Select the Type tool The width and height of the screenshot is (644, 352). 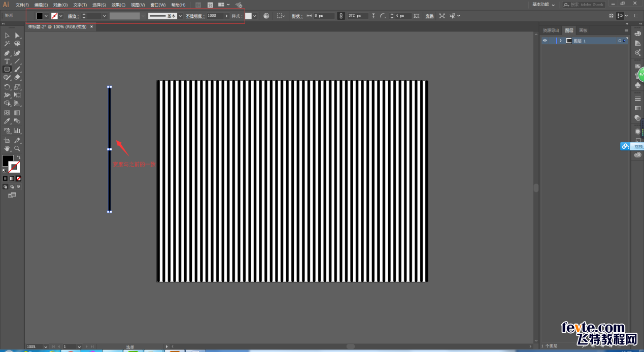(7, 61)
